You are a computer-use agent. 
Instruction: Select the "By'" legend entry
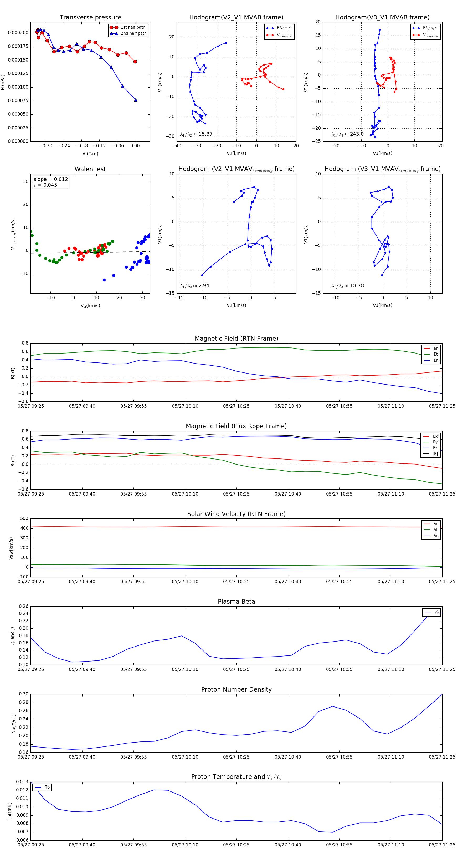431,442
